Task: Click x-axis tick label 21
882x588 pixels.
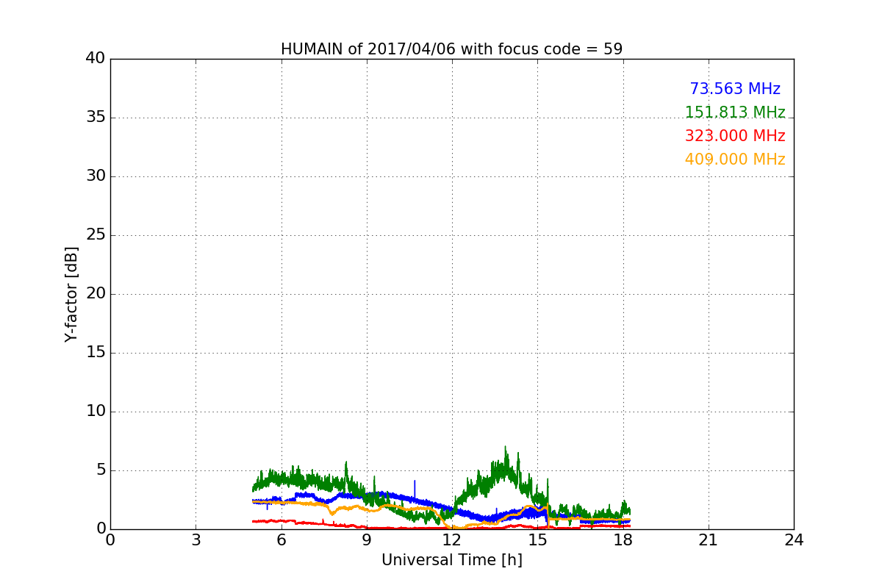Action: (709, 540)
